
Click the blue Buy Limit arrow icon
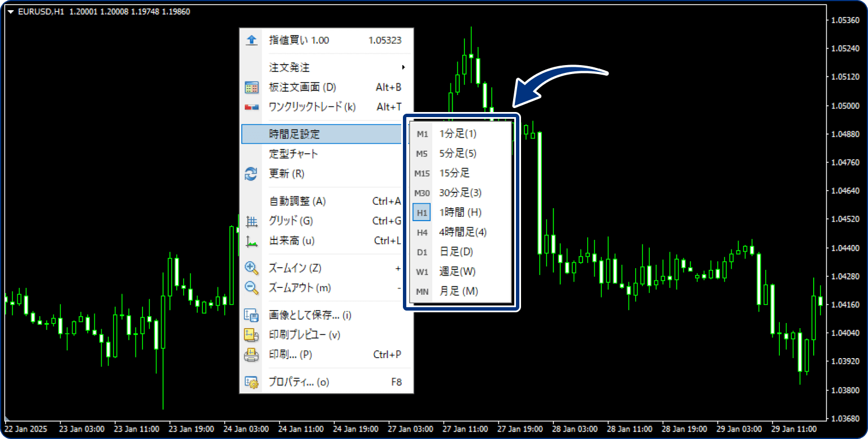tap(251, 40)
